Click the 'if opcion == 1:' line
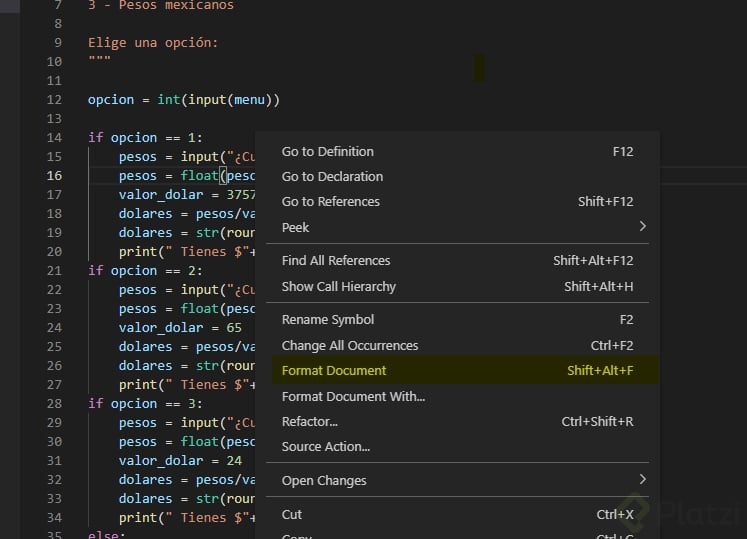Viewport: 747px width, 539px height. pos(145,138)
